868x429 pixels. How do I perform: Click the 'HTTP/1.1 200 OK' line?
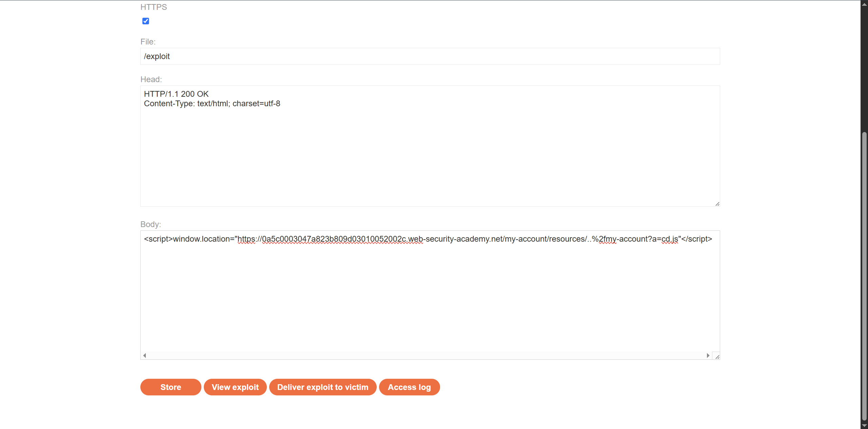coord(176,94)
